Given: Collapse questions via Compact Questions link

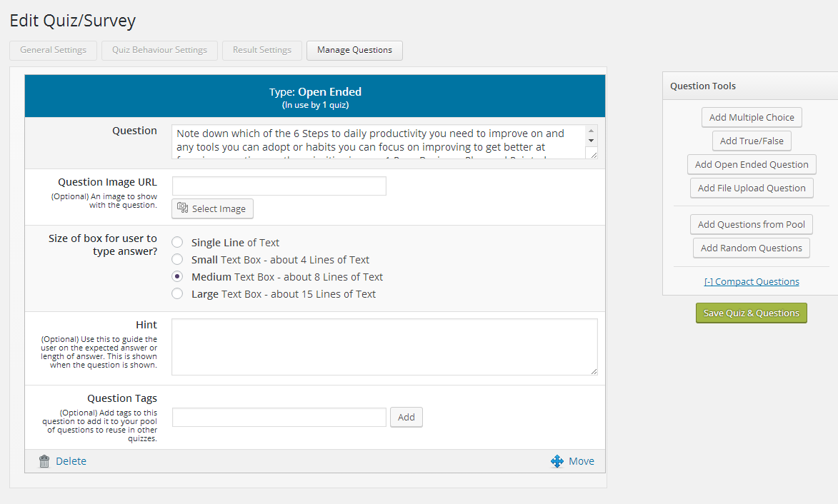Looking at the screenshot, I should tap(752, 281).
